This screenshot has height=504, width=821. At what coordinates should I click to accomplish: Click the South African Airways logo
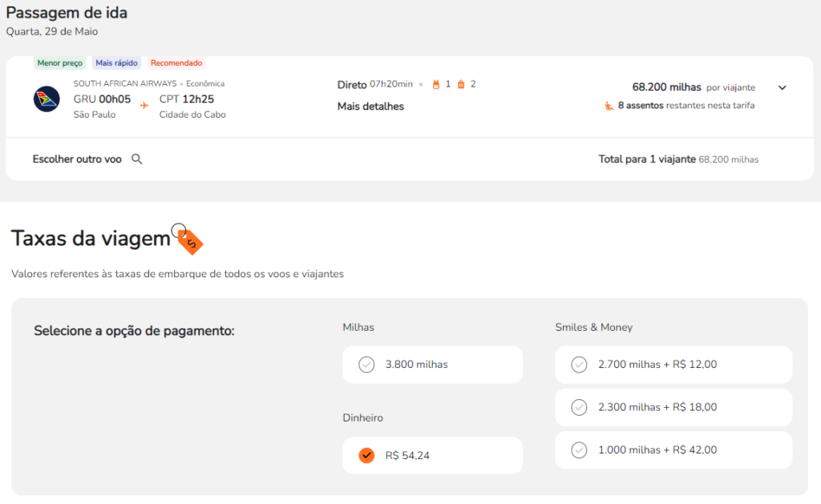[x=47, y=99]
